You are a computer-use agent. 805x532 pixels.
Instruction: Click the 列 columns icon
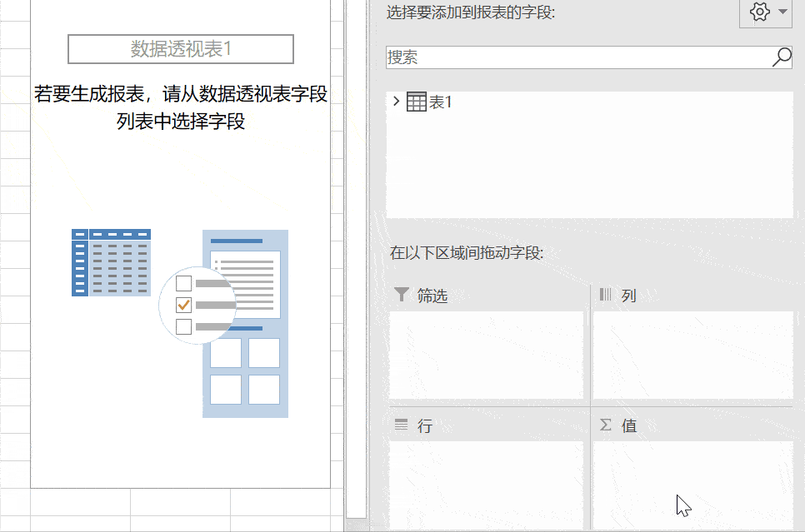605,295
